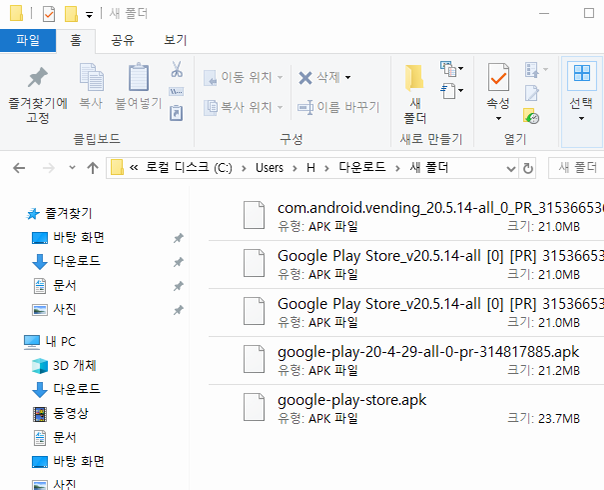
Task: Click pin icon next to 다운로드
Action: [178, 262]
